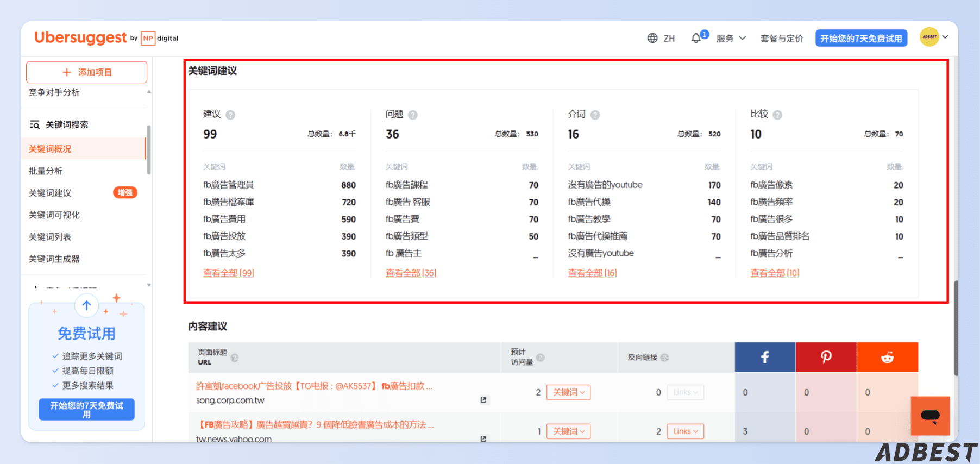Viewport: 980px width, 464px height.
Task: Open notifications bell icon
Action: [696, 38]
